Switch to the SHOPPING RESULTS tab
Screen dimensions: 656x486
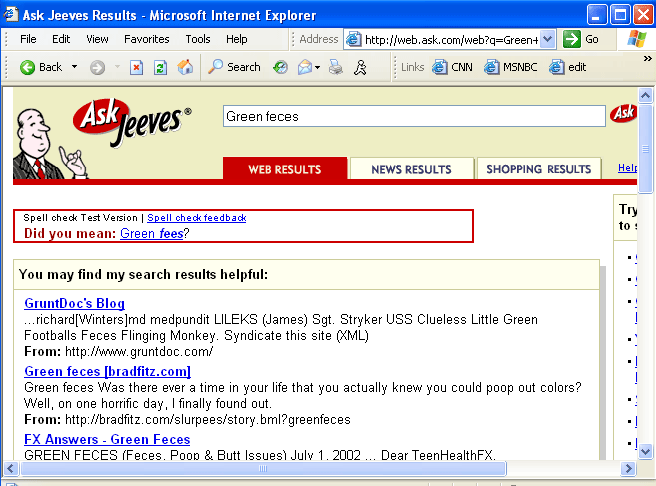click(538, 169)
